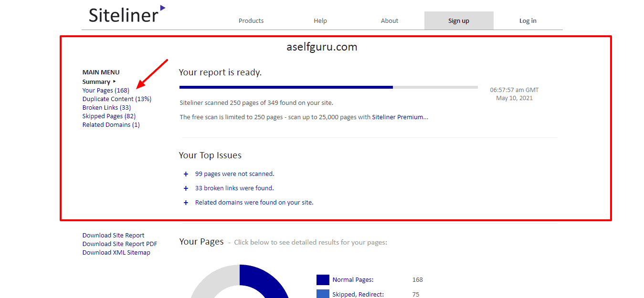Screen dimensions: 644x298
Task: Open Your Pages (168)
Action: [x=106, y=90]
